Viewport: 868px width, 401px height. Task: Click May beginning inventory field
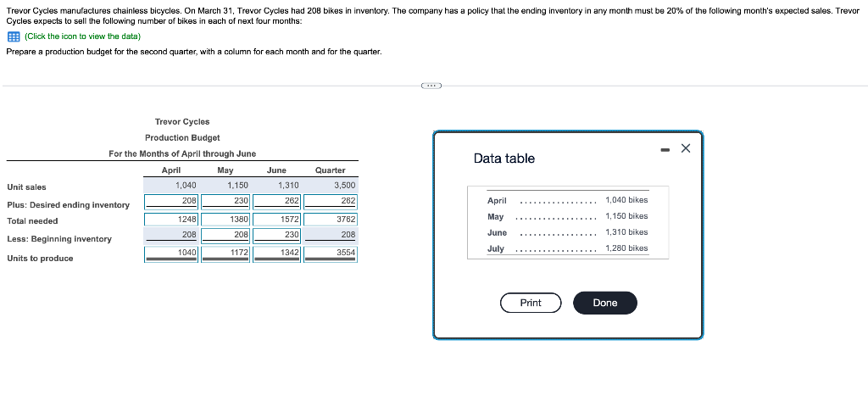[x=225, y=235]
